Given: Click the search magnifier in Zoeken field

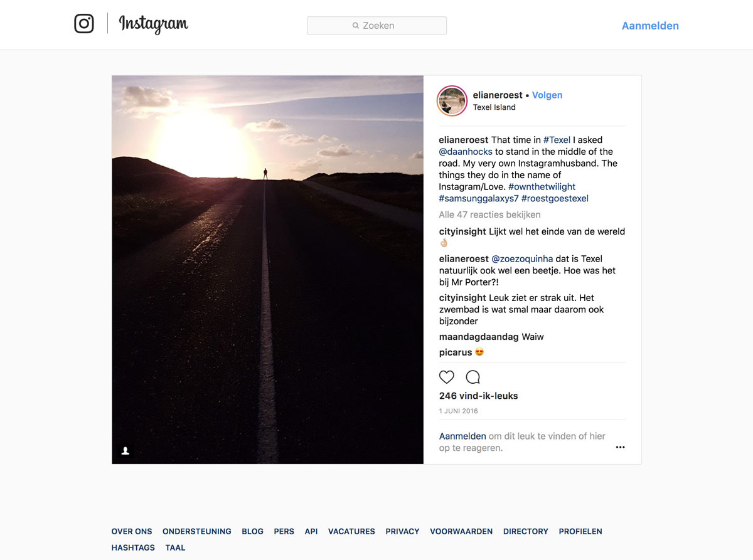Looking at the screenshot, I should tap(356, 26).
